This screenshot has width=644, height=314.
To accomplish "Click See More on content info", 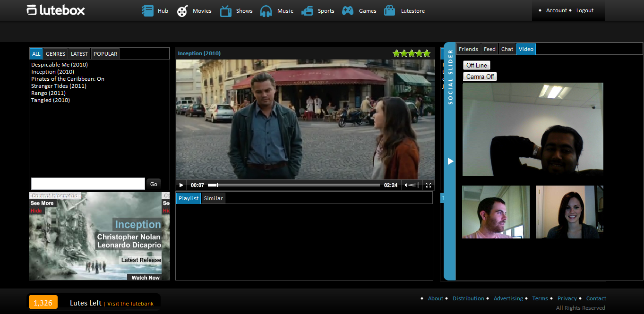I will (x=42, y=204).
